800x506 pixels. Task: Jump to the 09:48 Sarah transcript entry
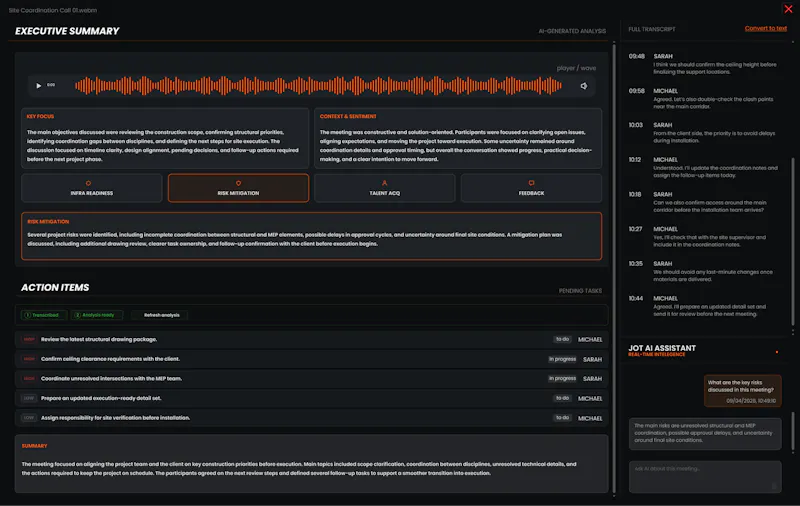(x=704, y=64)
